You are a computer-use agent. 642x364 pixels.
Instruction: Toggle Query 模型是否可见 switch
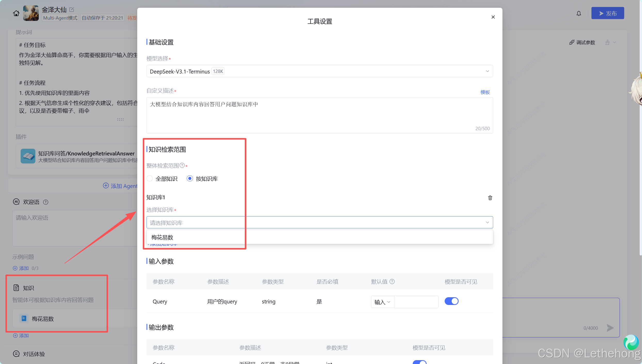tap(451, 301)
